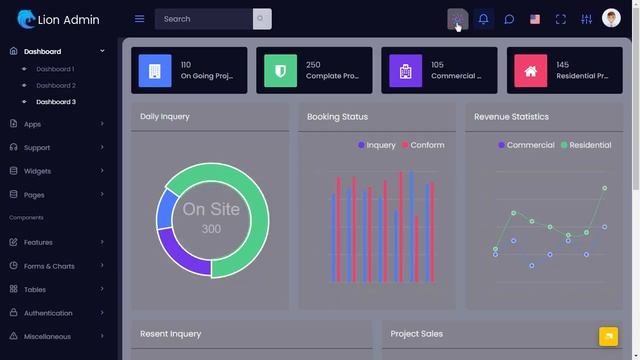Image resolution: width=640 pixels, height=360 pixels.
Task: Click the Project Sales heading
Action: tap(417, 333)
